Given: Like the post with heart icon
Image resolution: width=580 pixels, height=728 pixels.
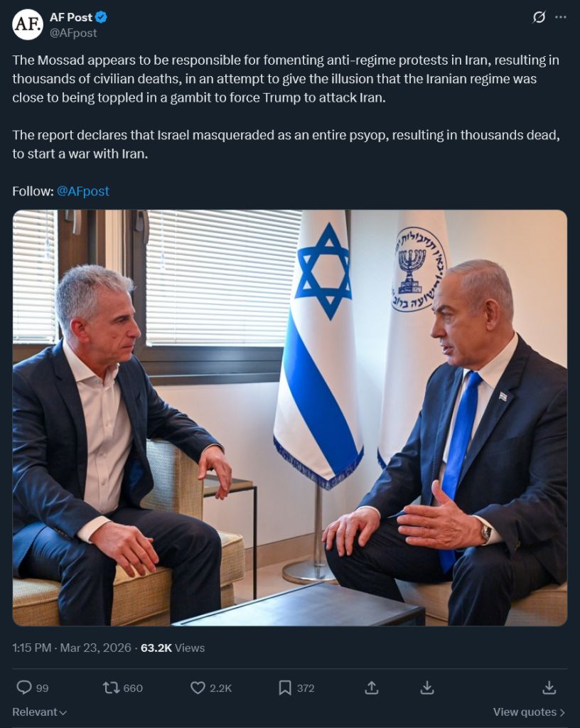Looking at the screenshot, I should click(x=198, y=687).
